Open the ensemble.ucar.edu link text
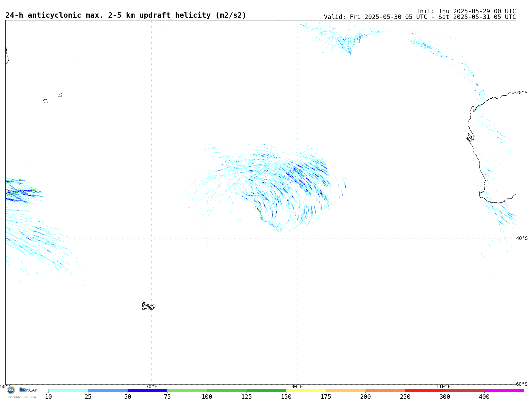The image size is (532, 400). click(22, 397)
